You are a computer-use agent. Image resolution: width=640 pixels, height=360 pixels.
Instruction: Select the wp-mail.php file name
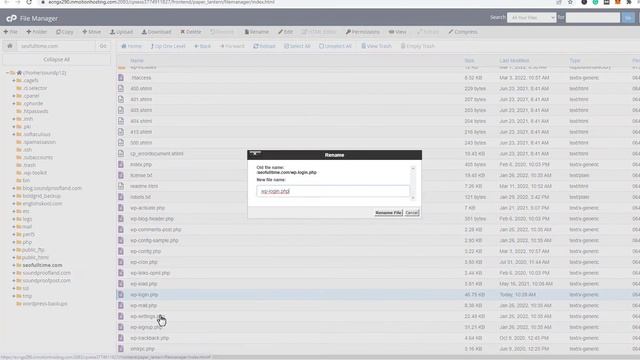[143, 305]
